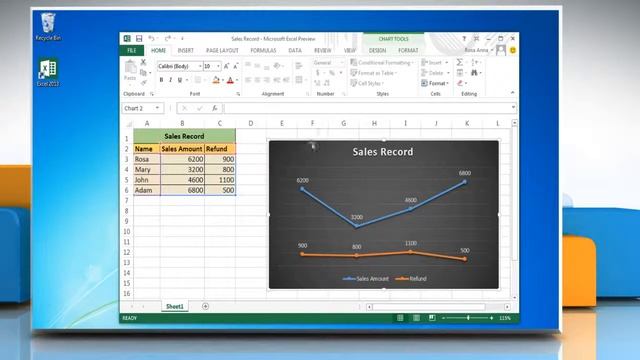
Task: Switch to the chart DESIGN tab
Action: point(377,50)
